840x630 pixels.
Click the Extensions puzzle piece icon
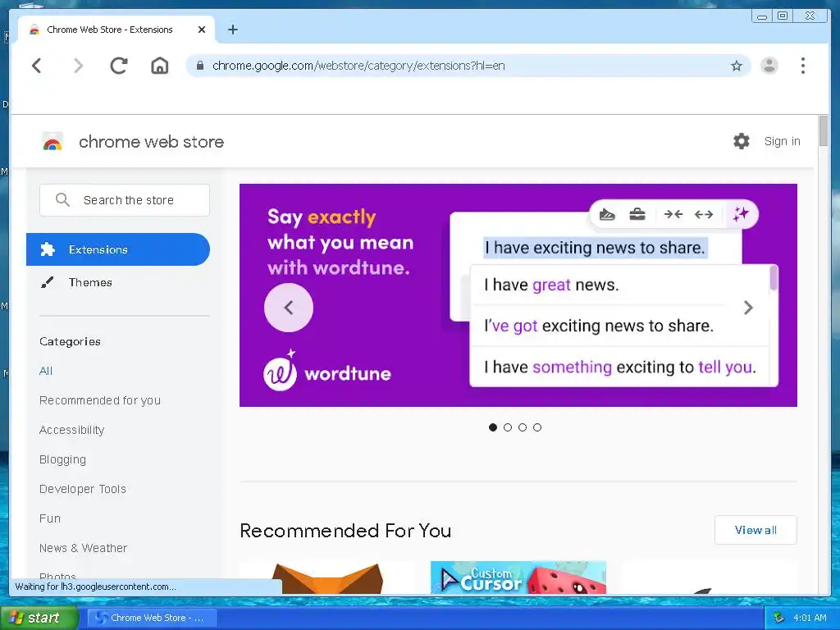click(48, 249)
